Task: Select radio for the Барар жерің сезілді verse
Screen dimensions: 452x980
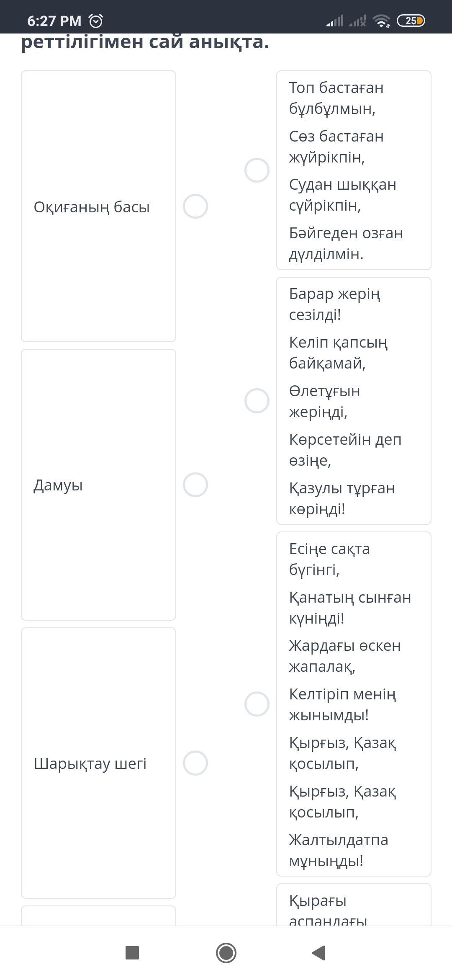Action: click(x=257, y=401)
